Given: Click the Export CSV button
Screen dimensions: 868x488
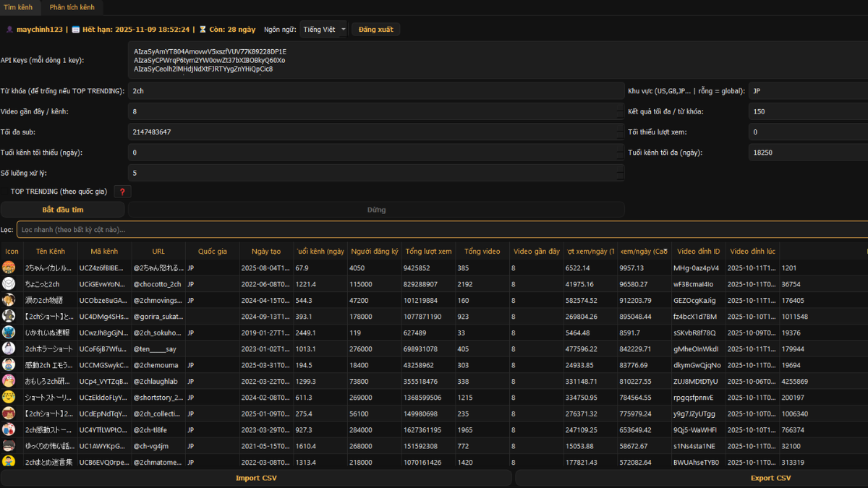Looking at the screenshot, I should tap(770, 478).
